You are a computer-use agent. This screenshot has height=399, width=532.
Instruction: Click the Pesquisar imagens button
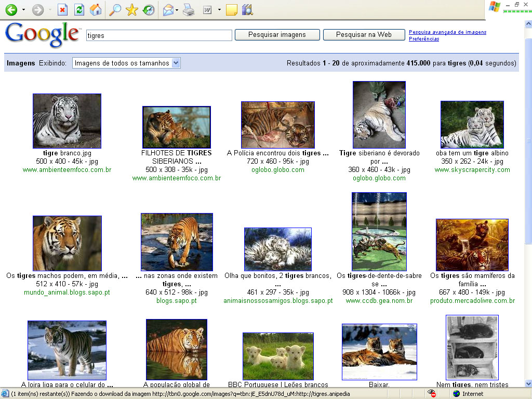pos(277,35)
